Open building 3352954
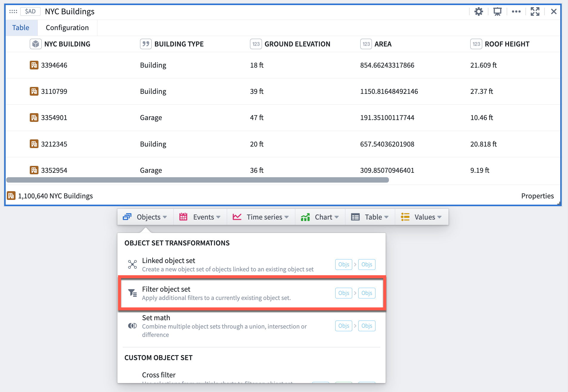Image resolution: width=568 pixels, height=392 pixels. pos(54,170)
